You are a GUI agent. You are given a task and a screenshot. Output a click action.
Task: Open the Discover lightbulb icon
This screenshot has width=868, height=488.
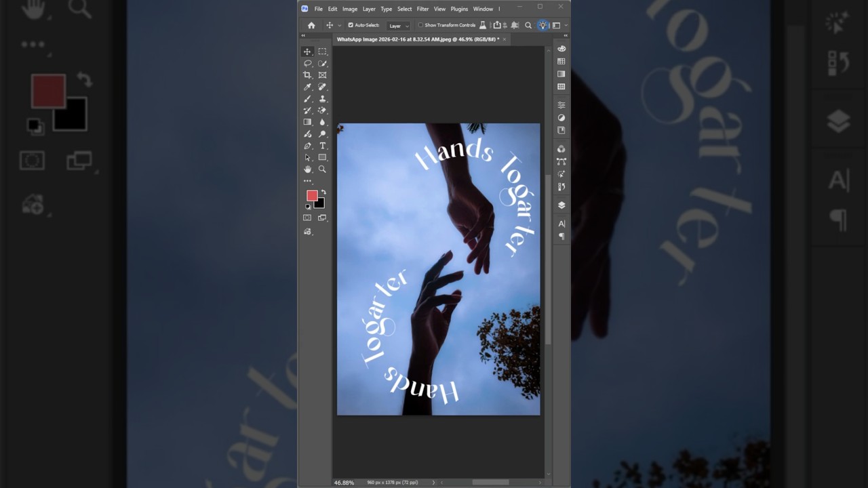[x=542, y=25]
